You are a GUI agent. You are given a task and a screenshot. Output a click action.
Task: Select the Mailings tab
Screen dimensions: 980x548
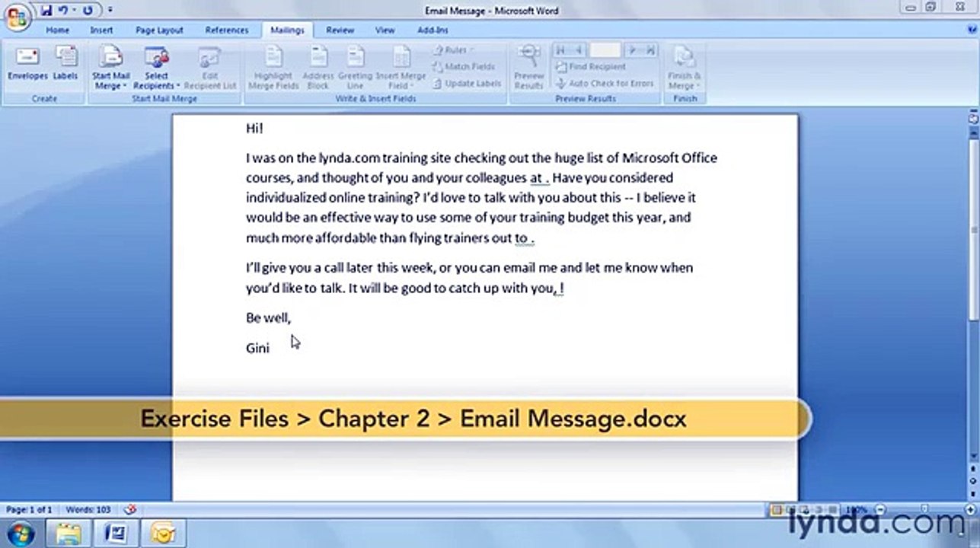[x=287, y=30]
